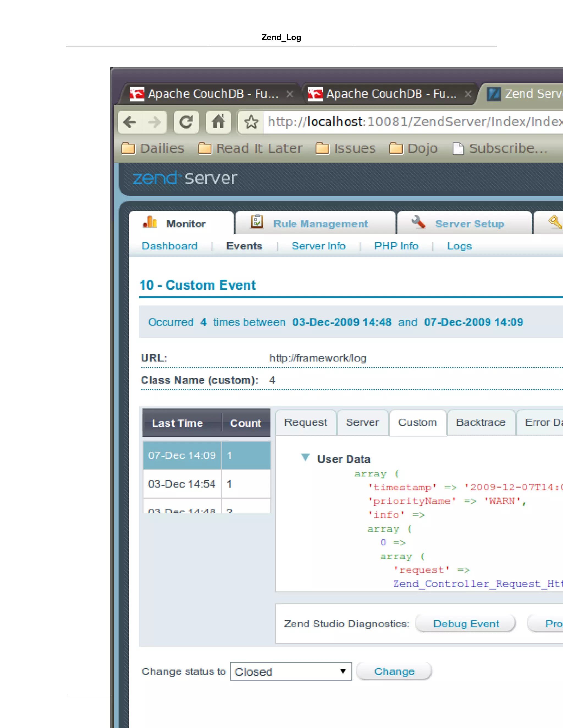This screenshot has height=728, width=563.
Task: Click the 'priorityName' => 'WARN' line
Action: [447, 501]
